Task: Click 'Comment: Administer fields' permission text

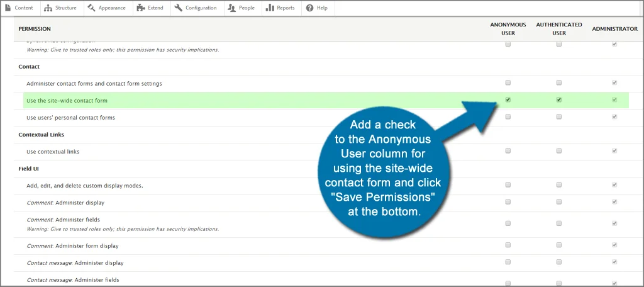Action: (x=64, y=220)
